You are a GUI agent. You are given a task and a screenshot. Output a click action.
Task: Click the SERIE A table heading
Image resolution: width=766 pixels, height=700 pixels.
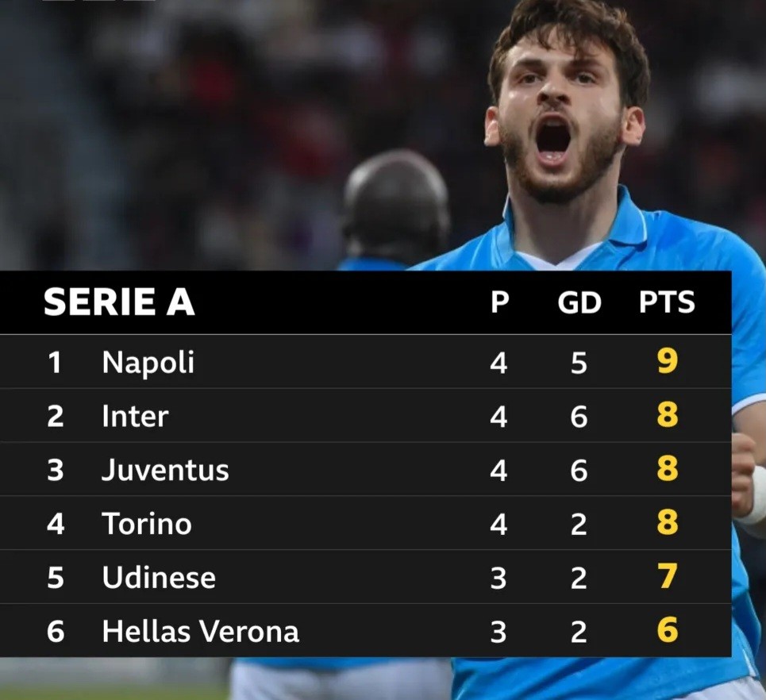click(119, 302)
